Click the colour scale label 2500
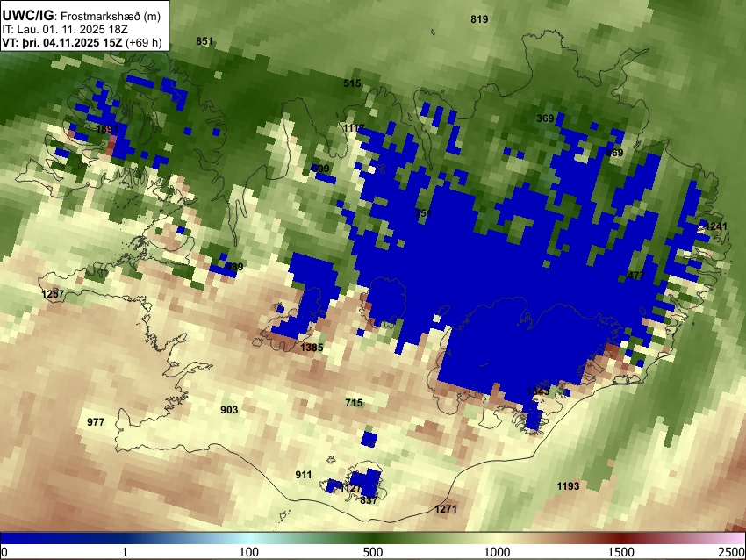Screen dimensions: 746x560 732,552
